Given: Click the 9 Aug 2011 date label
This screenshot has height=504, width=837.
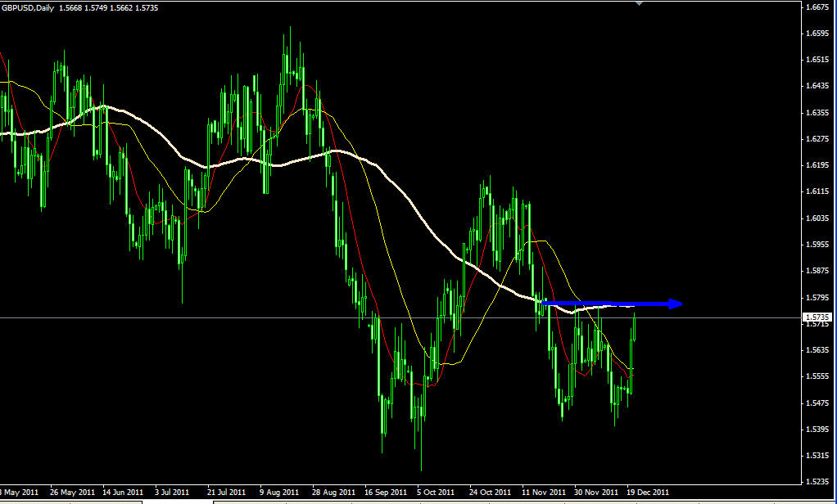Looking at the screenshot, I should tap(279, 493).
